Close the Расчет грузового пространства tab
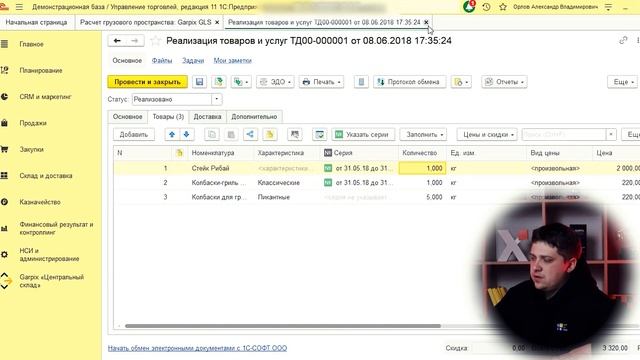The image size is (640, 360). coord(217,22)
